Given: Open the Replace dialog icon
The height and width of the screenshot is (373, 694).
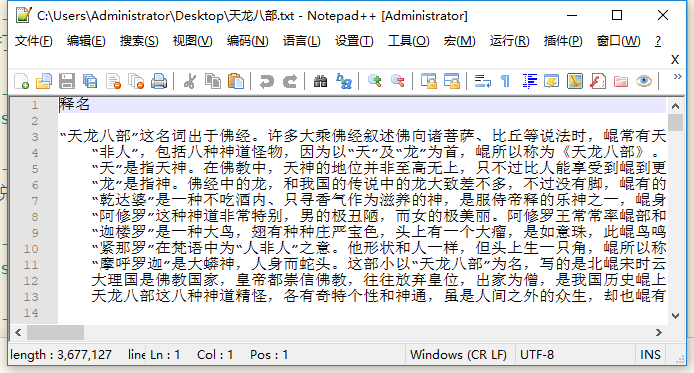Looking at the screenshot, I should (x=343, y=81).
